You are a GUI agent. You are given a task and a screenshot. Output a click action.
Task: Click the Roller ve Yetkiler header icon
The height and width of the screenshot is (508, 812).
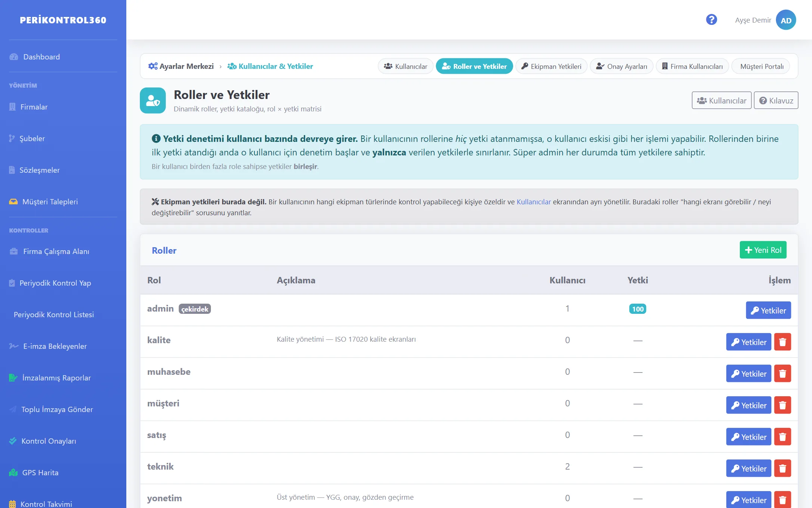pyautogui.click(x=153, y=100)
